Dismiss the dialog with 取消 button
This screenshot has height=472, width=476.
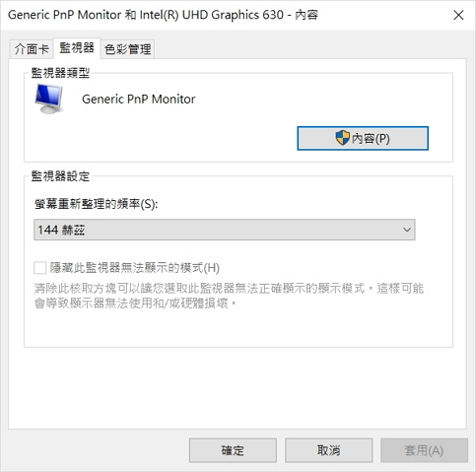pos(328,450)
